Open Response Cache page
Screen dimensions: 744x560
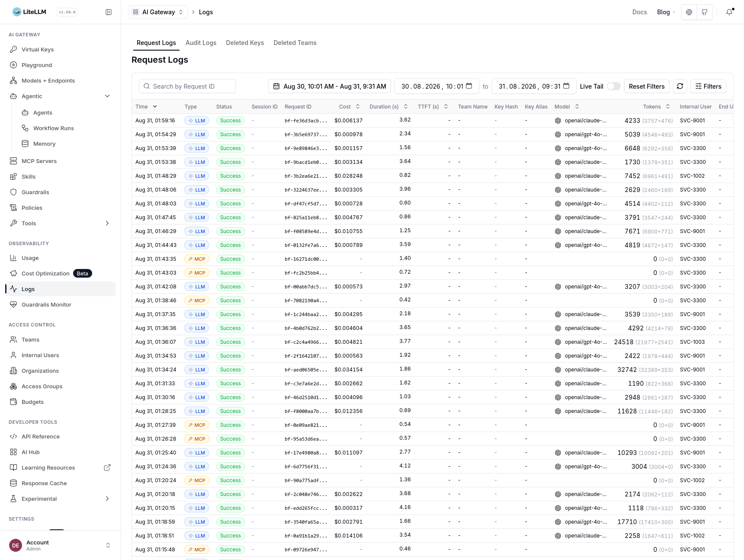pyautogui.click(x=60, y=483)
